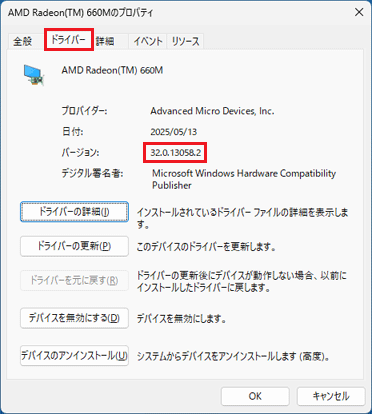Switch to the イベント tab
Image resolution: width=372 pixels, height=414 pixels.
[147, 42]
